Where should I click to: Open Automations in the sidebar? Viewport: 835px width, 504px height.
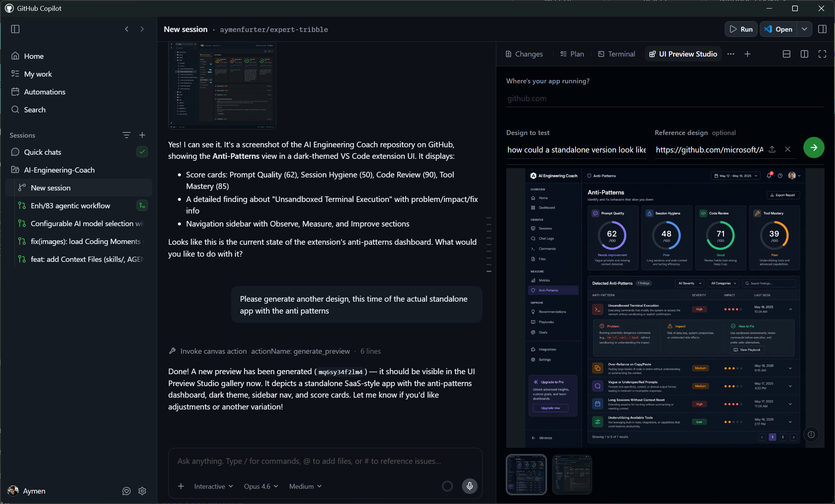(79, 92)
